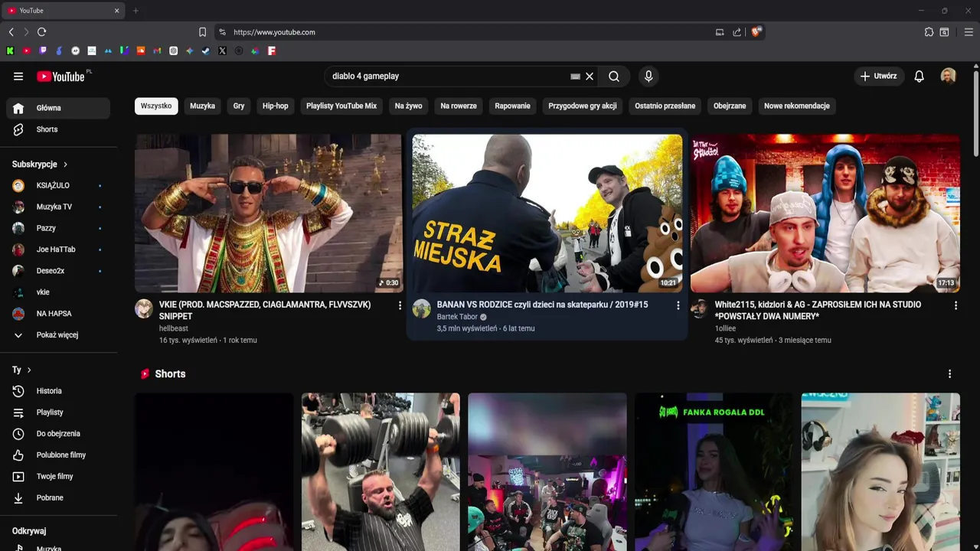The width and height of the screenshot is (980, 551).
Task: Open Muzyka TV subscription
Action: [x=58, y=207]
